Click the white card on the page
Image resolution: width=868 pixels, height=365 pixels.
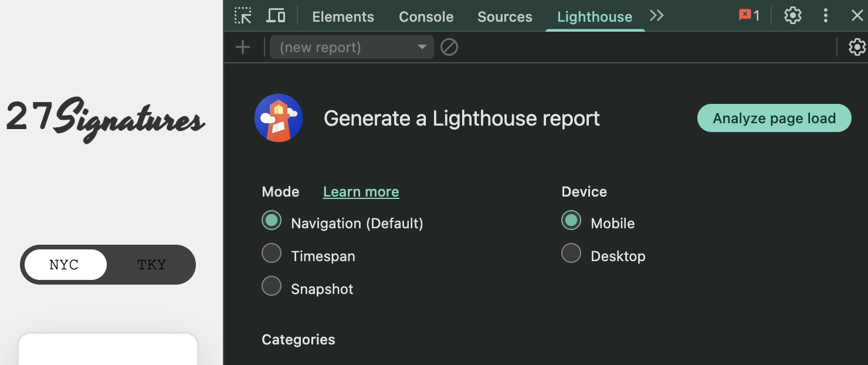(x=108, y=349)
